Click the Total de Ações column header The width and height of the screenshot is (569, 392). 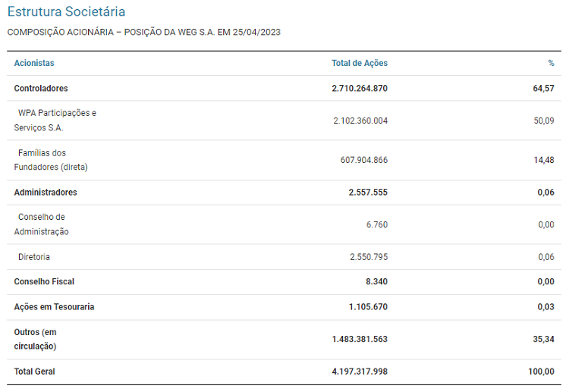pos(360,63)
